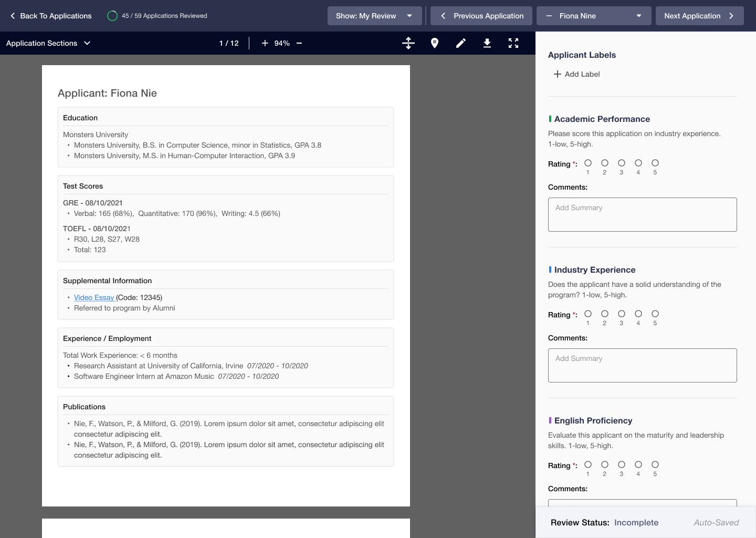Image resolution: width=756 pixels, height=538 pixels.
Task: Open the Fiona Nine applicant selector
Action: 594,16
